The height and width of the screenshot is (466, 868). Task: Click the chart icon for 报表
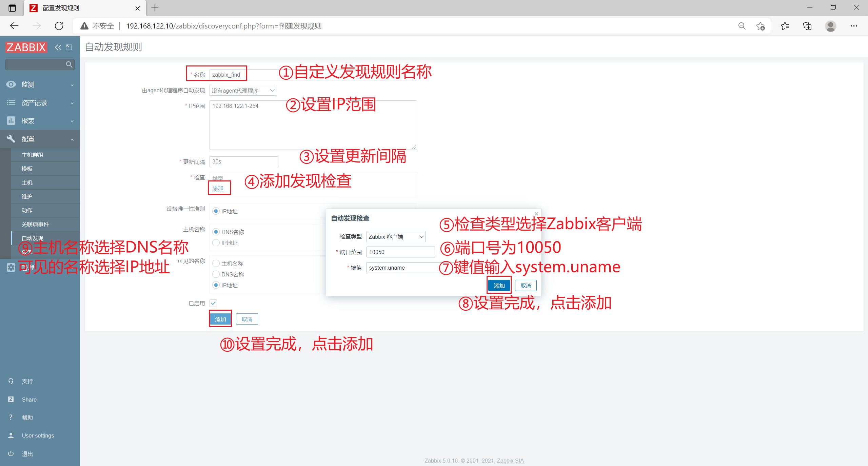click(x=11, y=120)
